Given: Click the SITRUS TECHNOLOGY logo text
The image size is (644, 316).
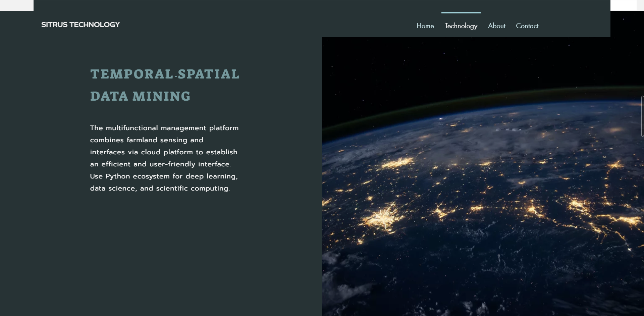Looking at the screenshot, I should pyautogui.click(x=80, y=24).
